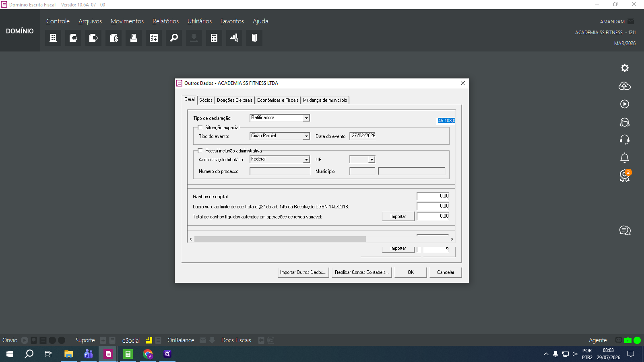Image resolution: width=644 pixels, height=362 pixels.
Task: Click the OnBalance envelope icon
Action: pos(203,340)
